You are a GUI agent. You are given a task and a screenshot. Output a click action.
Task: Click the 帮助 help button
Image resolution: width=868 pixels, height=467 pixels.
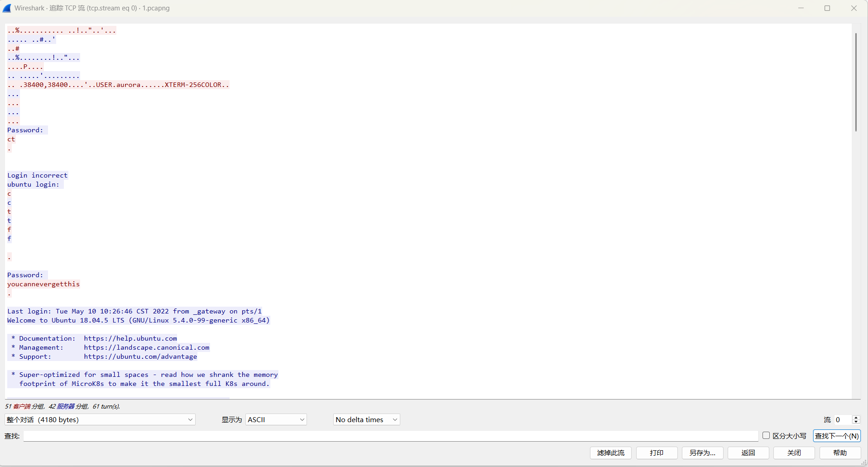point(840,453)
